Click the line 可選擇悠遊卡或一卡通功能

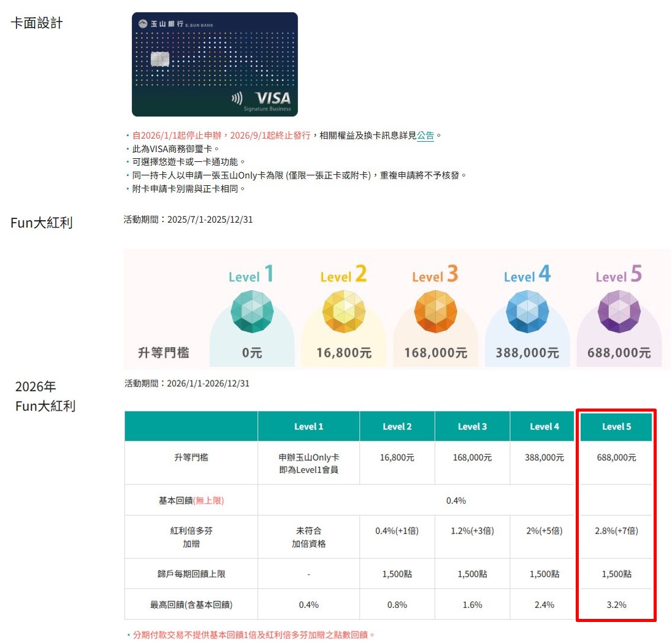(189, 162)
